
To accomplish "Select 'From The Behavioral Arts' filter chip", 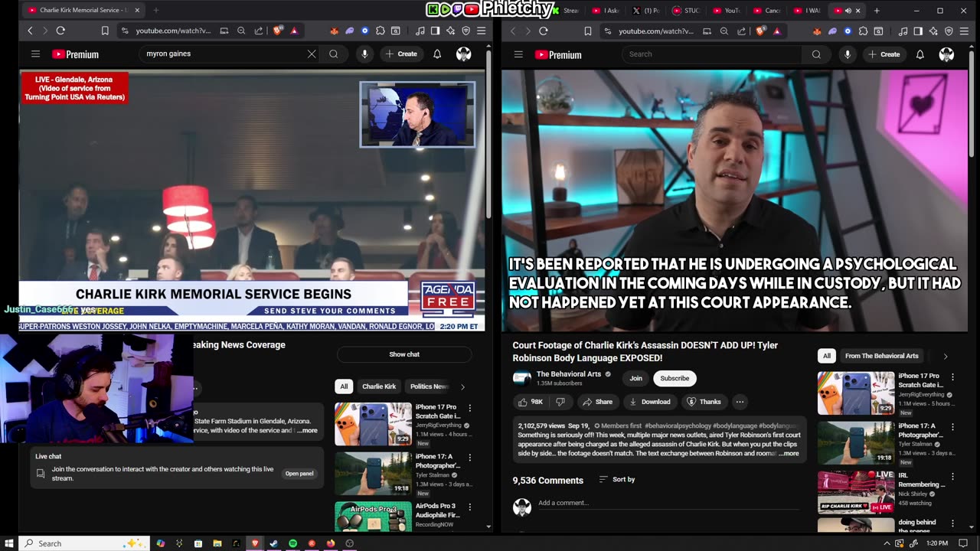I will [x=881, y=356].
